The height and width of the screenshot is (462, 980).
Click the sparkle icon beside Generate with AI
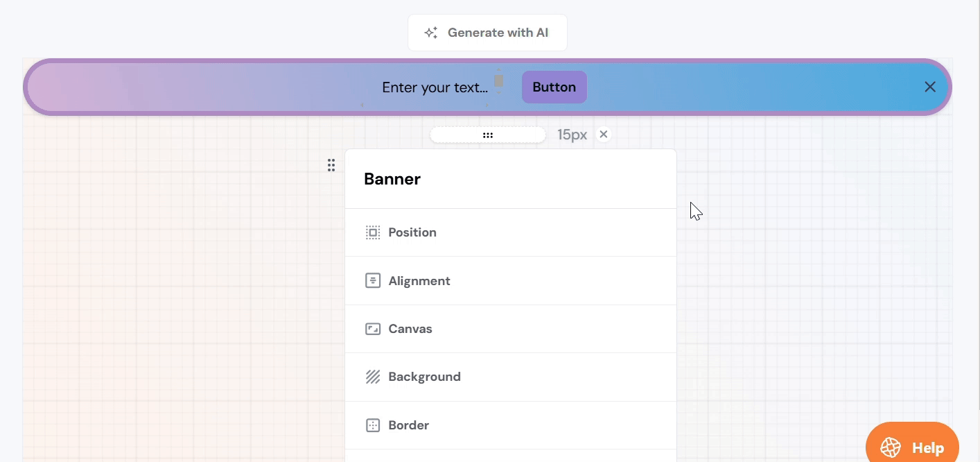tap(431, 33)
